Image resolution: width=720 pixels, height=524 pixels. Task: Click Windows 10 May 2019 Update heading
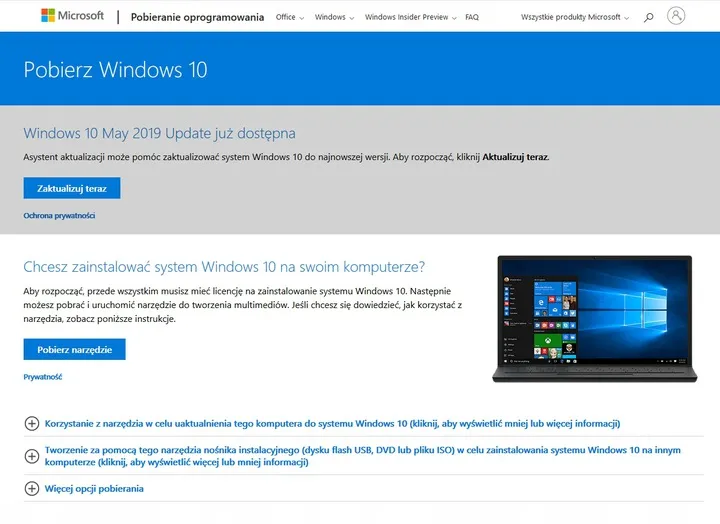click(x=159, y=133)
